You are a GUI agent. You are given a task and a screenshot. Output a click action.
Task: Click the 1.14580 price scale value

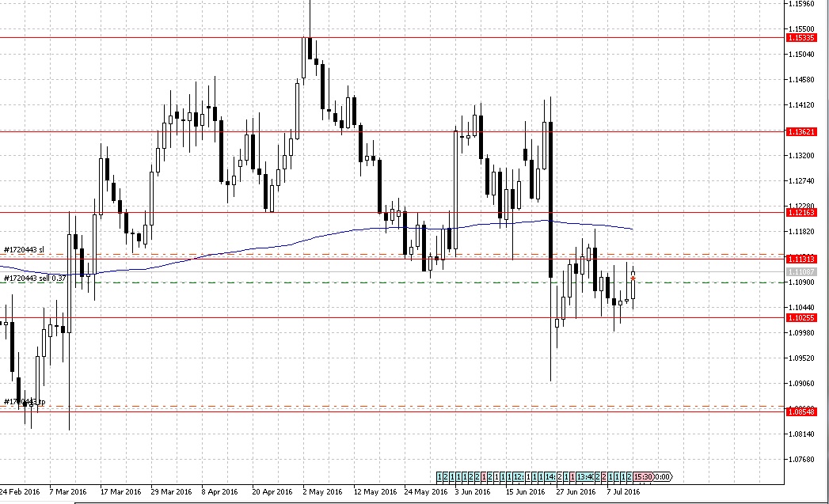tap(801, 80)
